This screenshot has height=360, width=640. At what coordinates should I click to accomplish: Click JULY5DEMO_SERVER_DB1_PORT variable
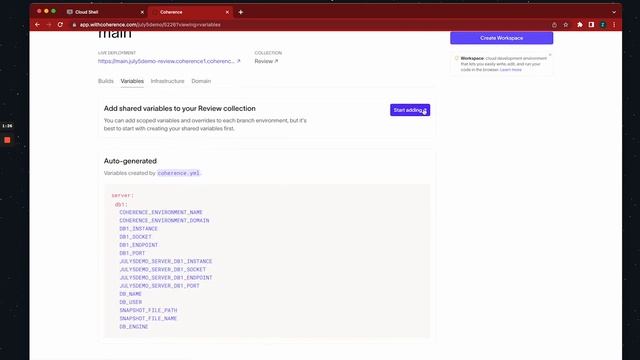point(159,286)
